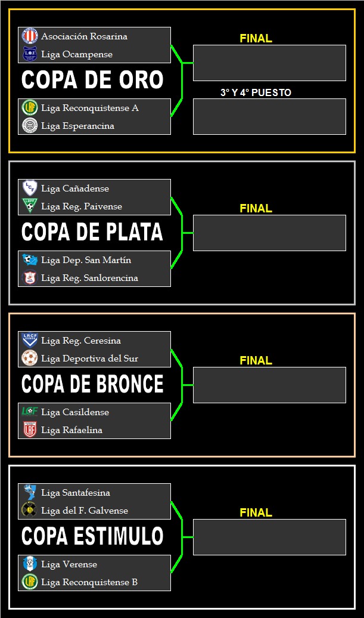Click the Copa Estimulo final box
Image resolution: width=364 pixels, height=618 pixels.
(269, 537)
